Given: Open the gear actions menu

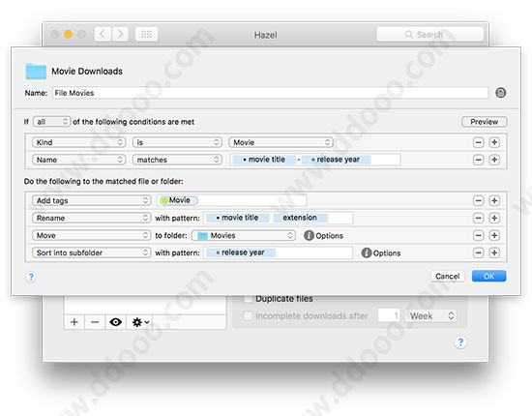Looking at the screenshot, I should coord(140,322).
